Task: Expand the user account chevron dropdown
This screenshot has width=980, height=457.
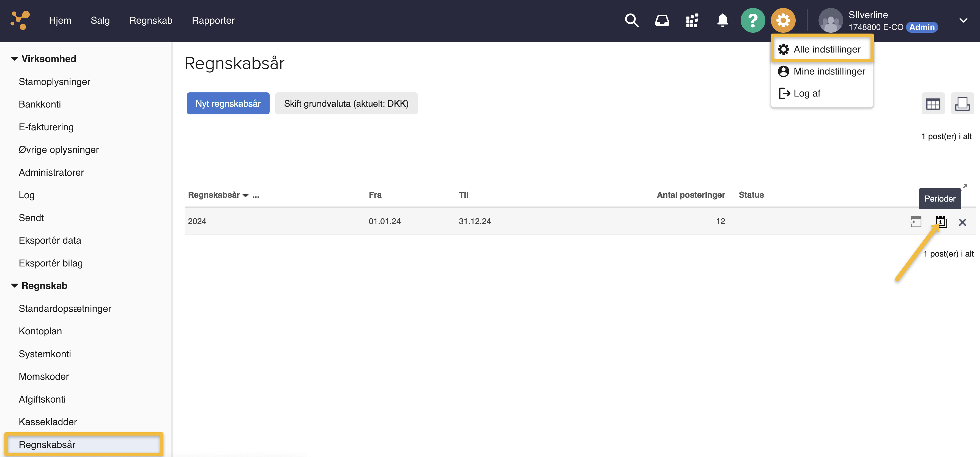Action: pos(963,21)
